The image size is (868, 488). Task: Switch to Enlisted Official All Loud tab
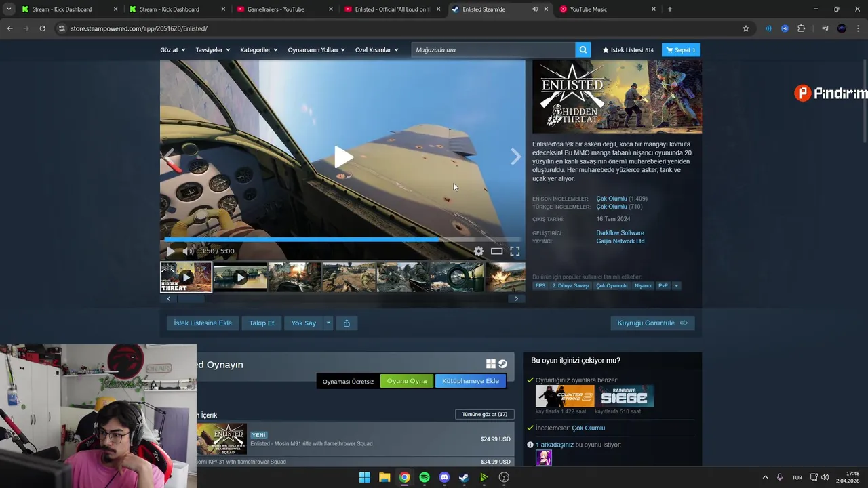(392, 9)
